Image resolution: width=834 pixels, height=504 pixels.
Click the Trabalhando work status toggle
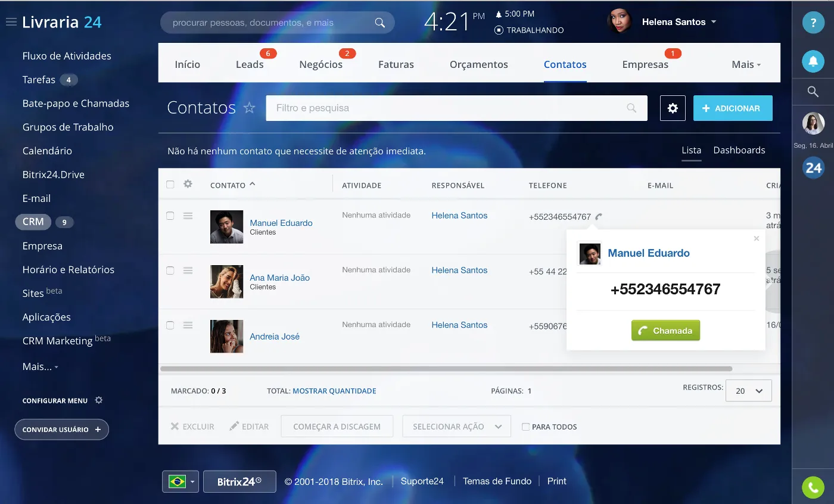[529, 30]
